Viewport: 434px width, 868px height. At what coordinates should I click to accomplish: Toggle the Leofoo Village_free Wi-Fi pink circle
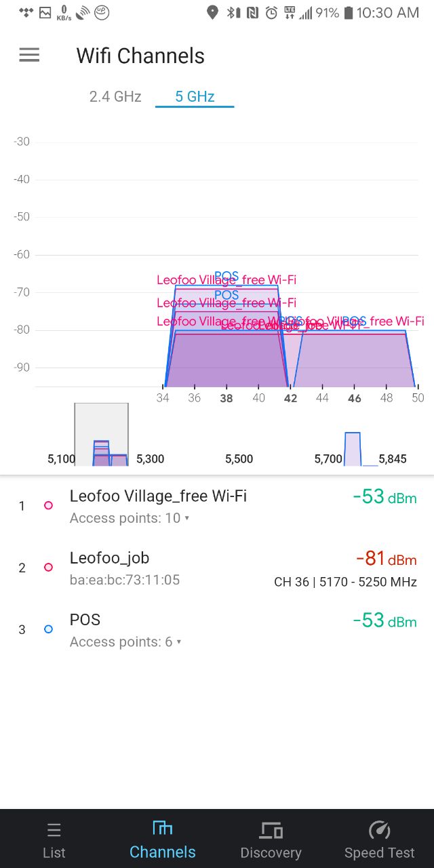pyautogui.click(x=48, y=505)
